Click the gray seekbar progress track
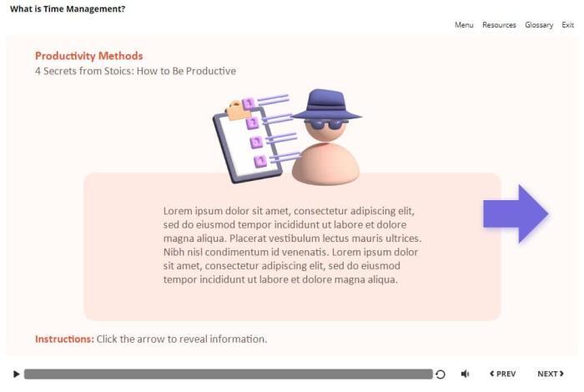Viewport: 584px width, 392px height. tap(229, 374)
